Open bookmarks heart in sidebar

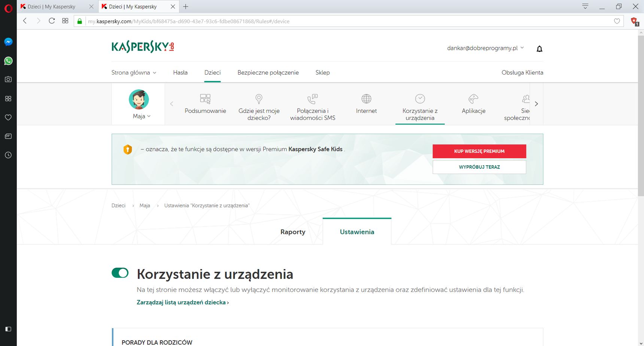[8, 117]
